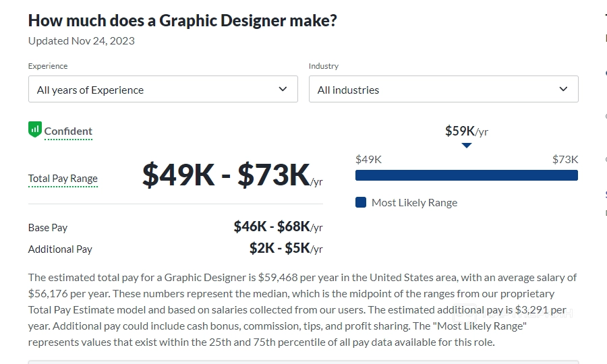This screenshot has width=607, height=364.
Task: Open the Confident confidence explanation link
Action: pos(68,131)
